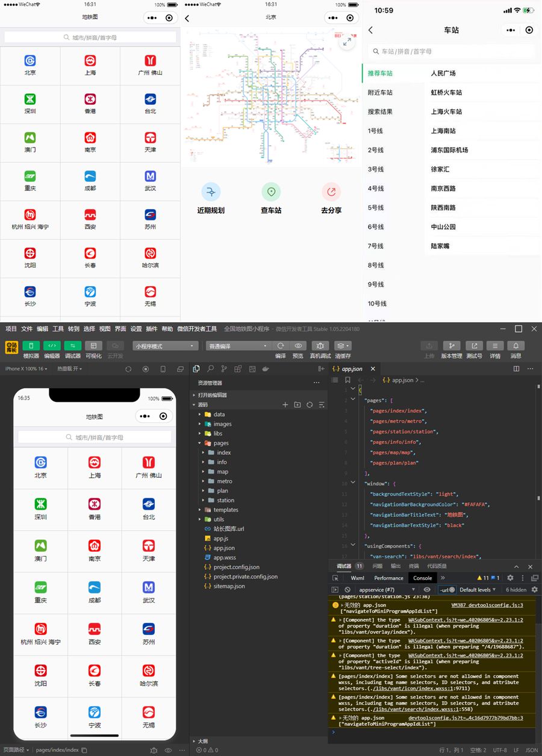Click the 真机调试 bug icon
This screenshot has height=756, width=542.
pos(319,346)
